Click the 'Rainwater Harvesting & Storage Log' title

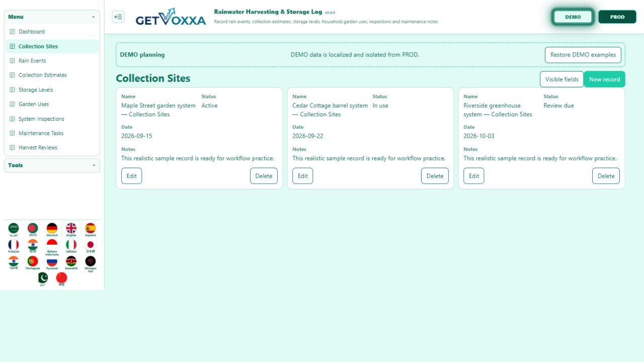pos(268,12)
